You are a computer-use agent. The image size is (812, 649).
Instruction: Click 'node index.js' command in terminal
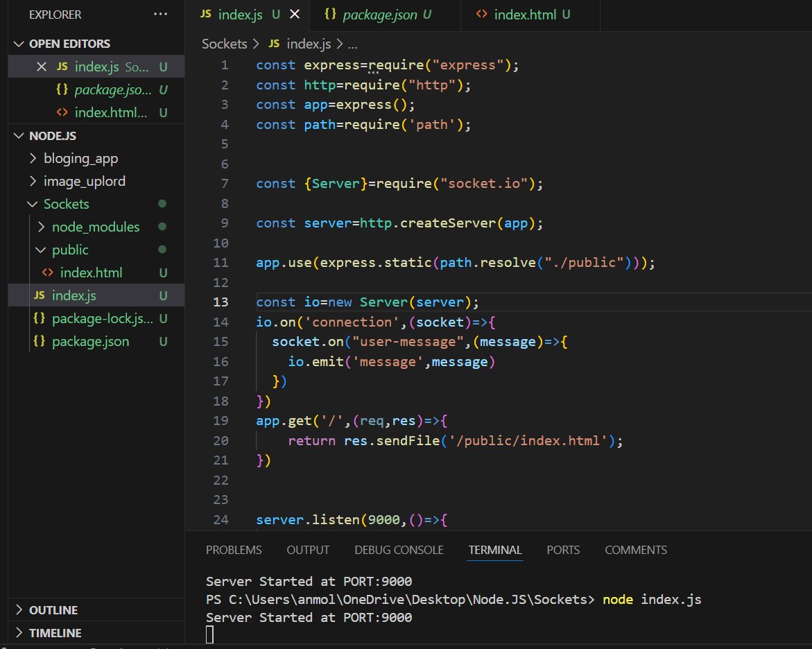pyautogui.click(x=652, y=599)
